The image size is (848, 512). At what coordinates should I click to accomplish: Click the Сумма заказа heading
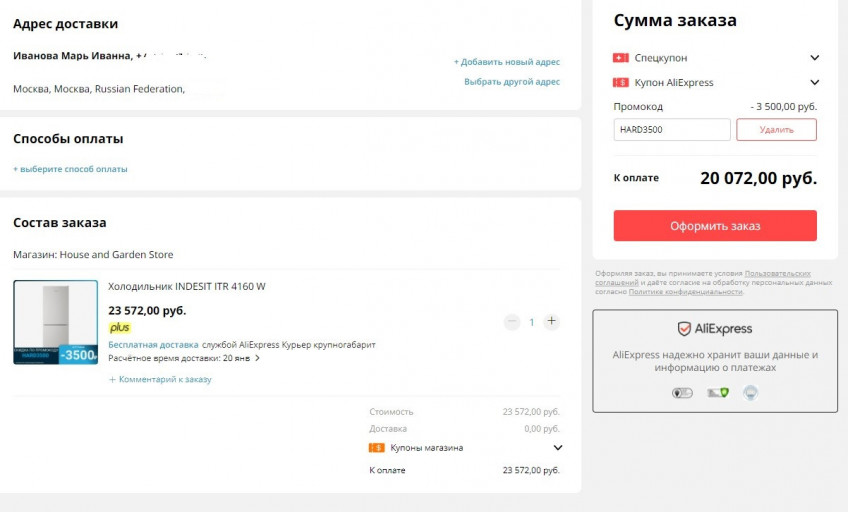click(675, 21)
